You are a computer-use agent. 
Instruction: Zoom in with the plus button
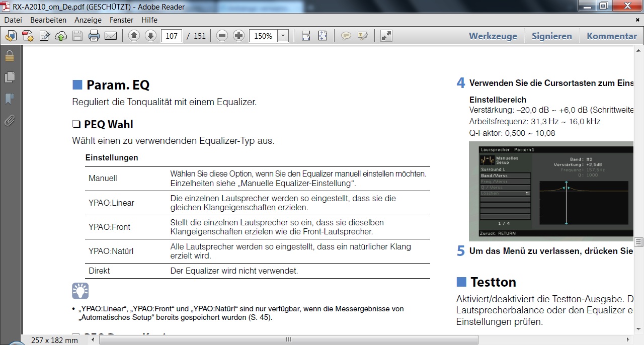click(x=239, y=36)
